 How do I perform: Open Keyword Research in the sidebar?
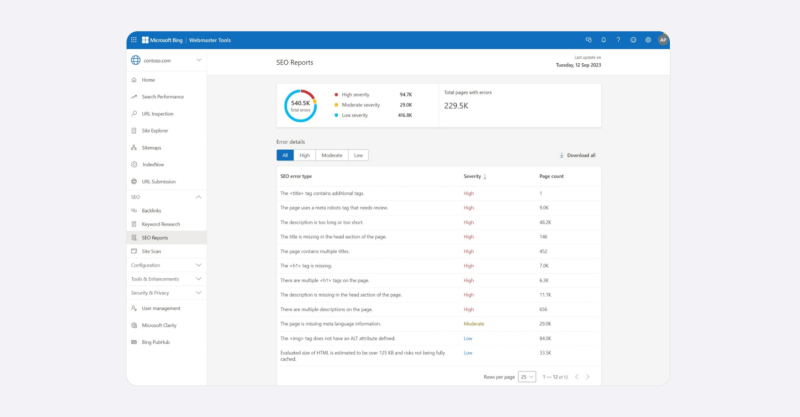161,224
